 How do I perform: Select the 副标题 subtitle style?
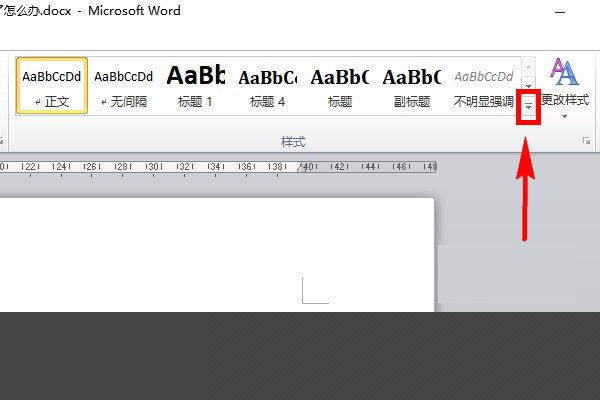411,86
